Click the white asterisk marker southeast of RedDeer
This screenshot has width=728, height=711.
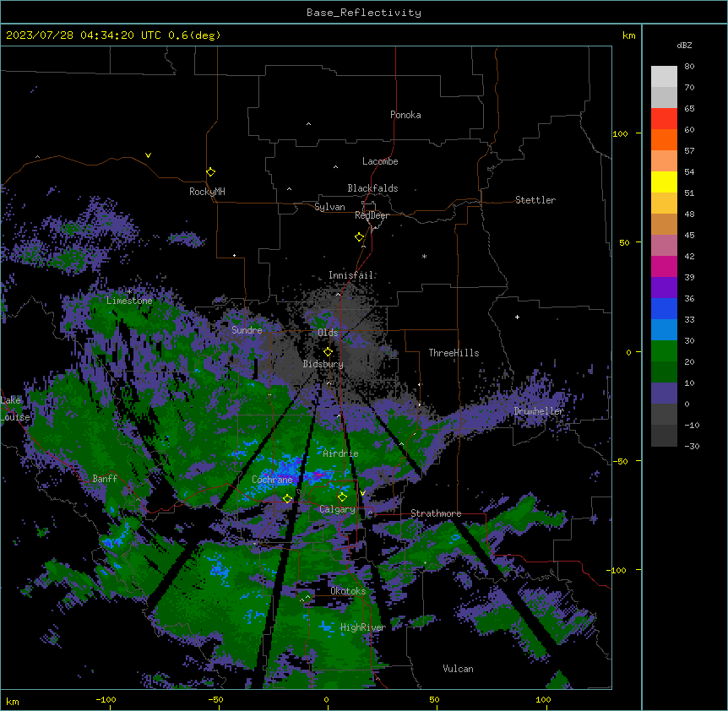424,257
